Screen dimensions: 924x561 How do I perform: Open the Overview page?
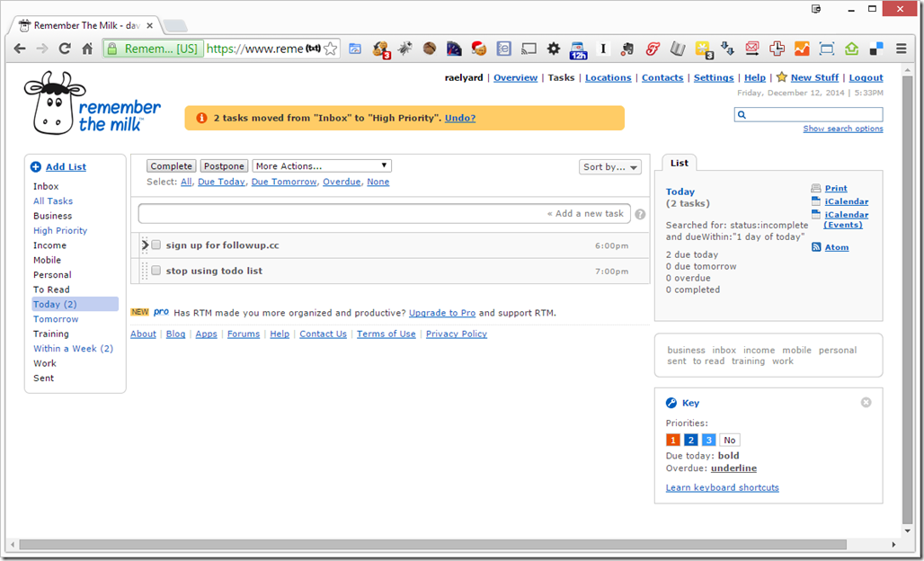pos(516,78)
